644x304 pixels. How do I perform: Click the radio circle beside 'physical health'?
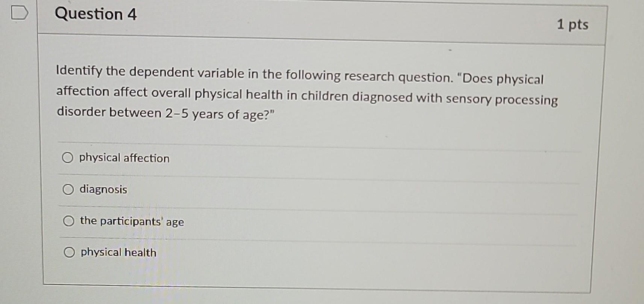click(68, 253)
